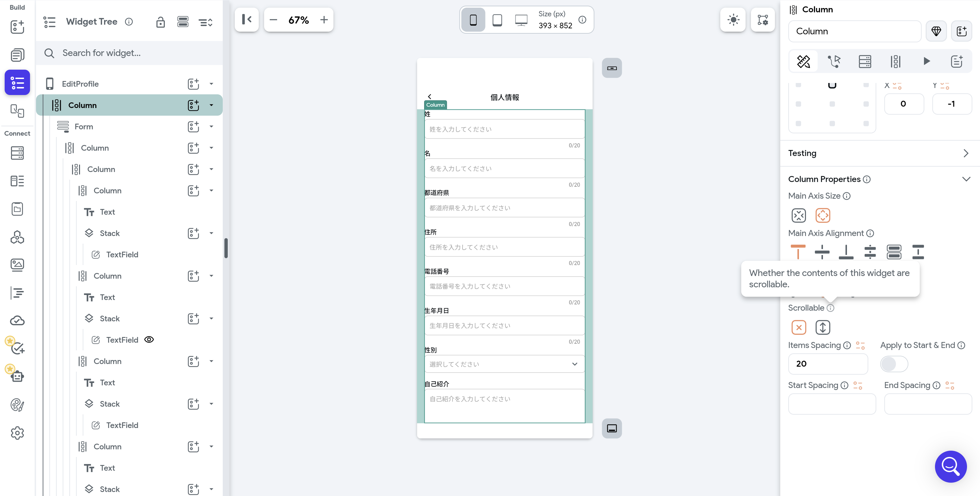The image size is (980, 496).
Task: Click add widget button on selected Column
Action: (193, 105)
